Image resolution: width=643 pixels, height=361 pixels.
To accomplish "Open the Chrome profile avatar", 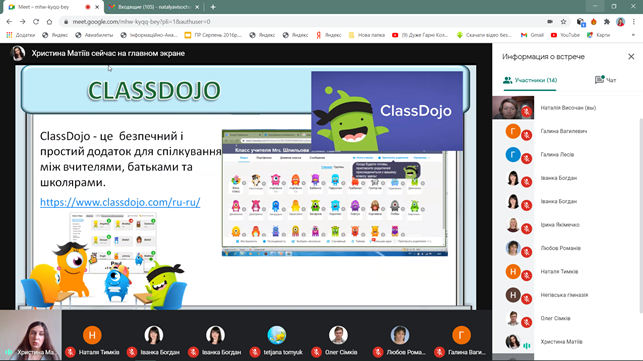I will 620,22.
